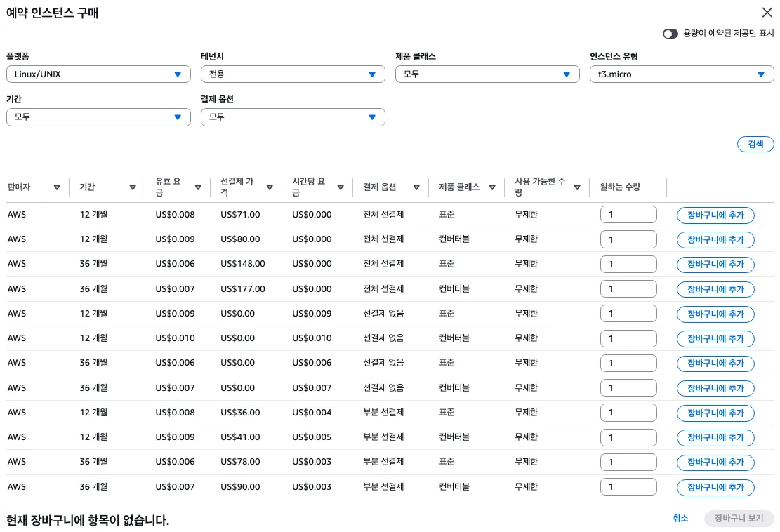Sort by 기간 column arrow icon
The image size is (780, 532).
click(x=133, y=187)
